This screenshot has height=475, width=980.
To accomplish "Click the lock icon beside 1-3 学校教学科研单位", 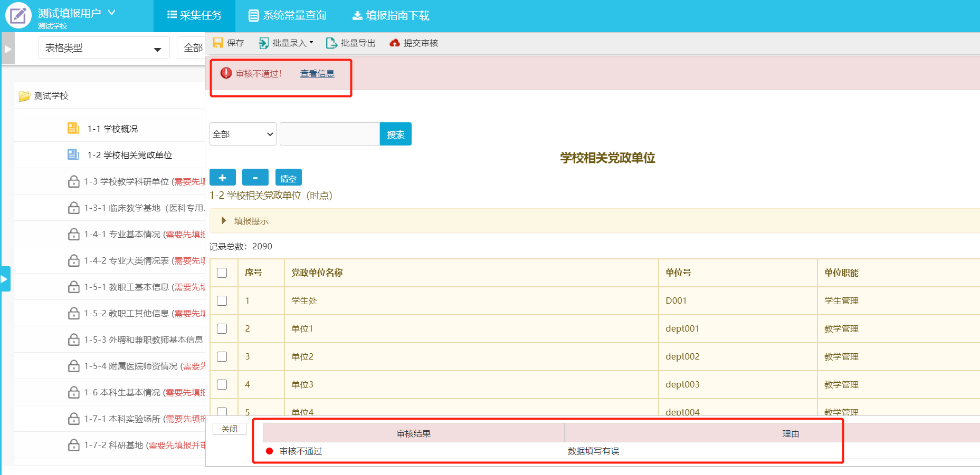I will point(74,182).
